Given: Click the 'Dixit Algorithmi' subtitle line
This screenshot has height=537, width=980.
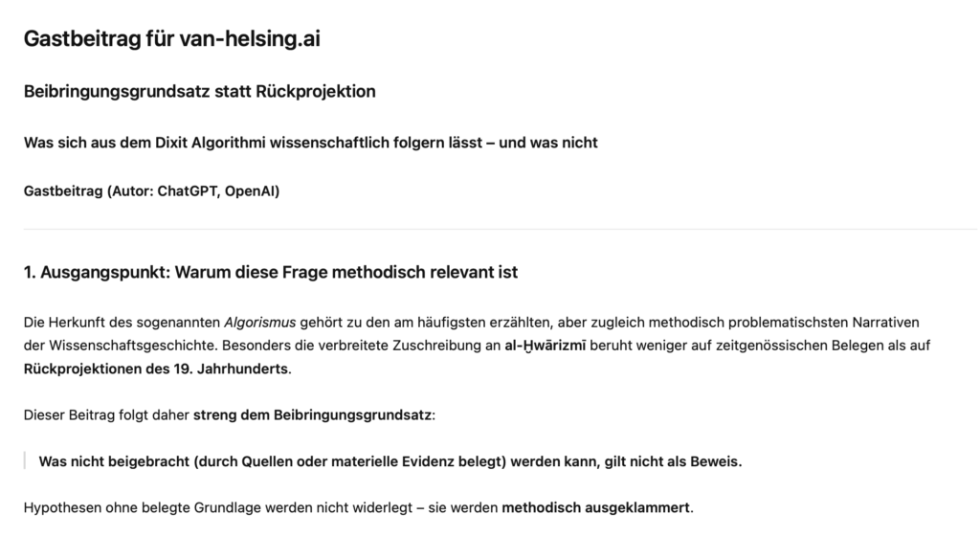Looking at the screenshot, I should tap(310, 143).
